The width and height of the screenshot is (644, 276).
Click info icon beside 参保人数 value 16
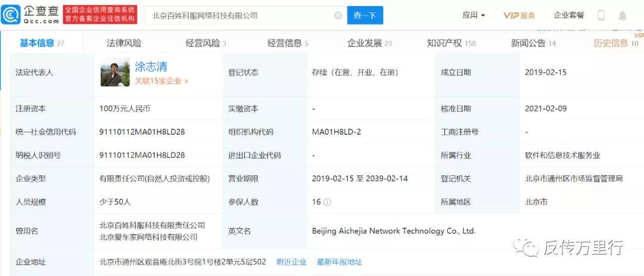pyautogui.click(x=327, y=202)
